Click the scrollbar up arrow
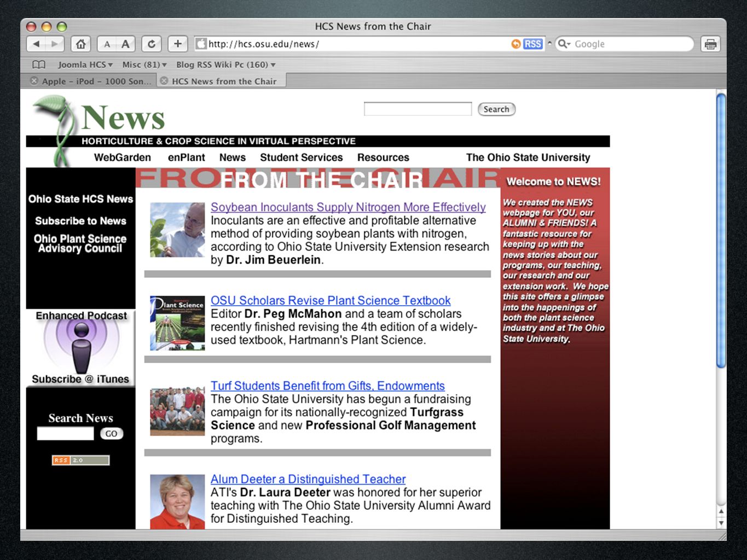Viewport: 747px width, 560px height. click(x=721, y=512)
